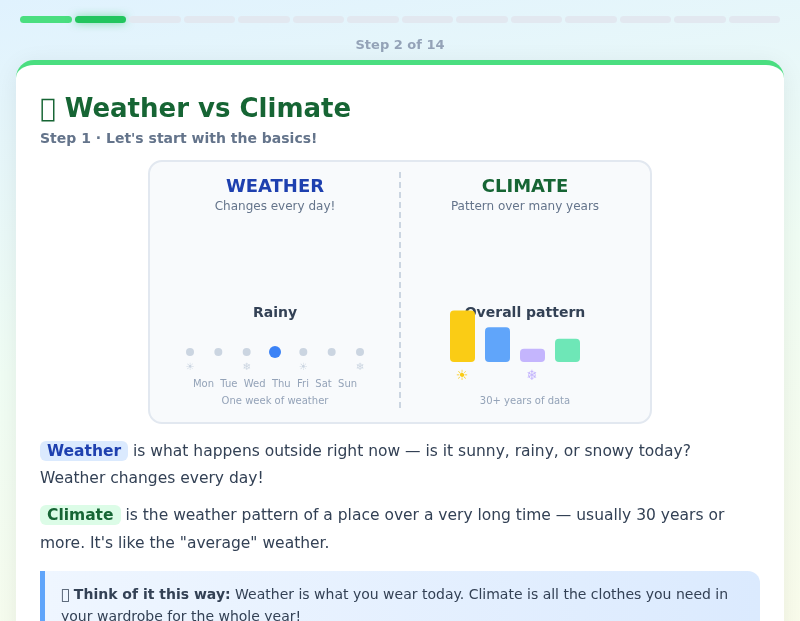Click the highlighted Climate term

tap(79, 514)
